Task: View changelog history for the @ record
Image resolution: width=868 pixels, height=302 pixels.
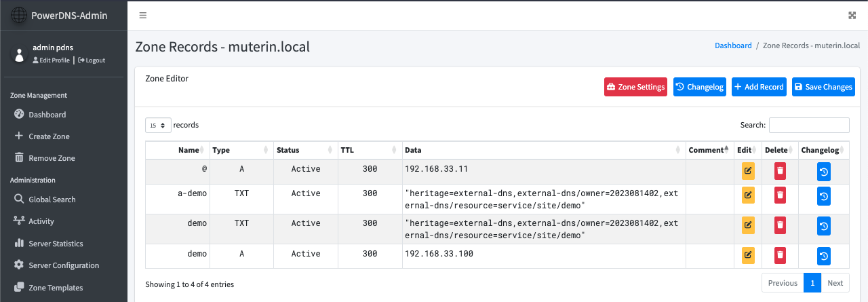Action: tap(823, 172)
